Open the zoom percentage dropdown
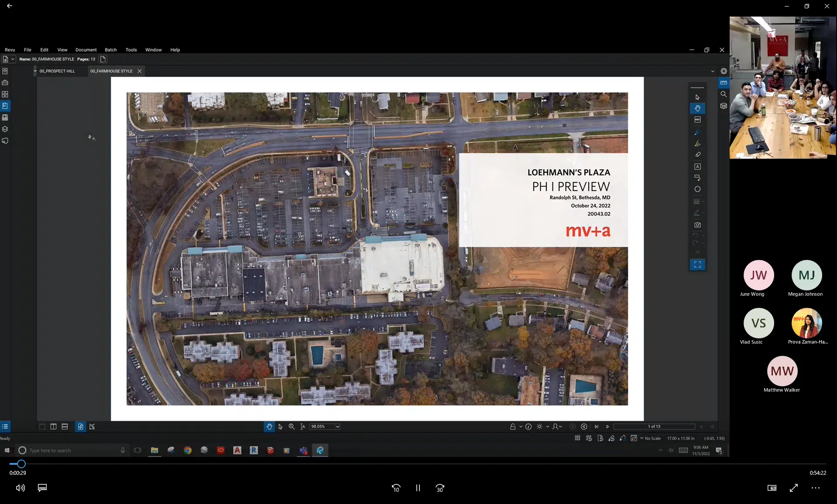The width and height of the screenshot is (837, 504). click(x=337, y=427)
